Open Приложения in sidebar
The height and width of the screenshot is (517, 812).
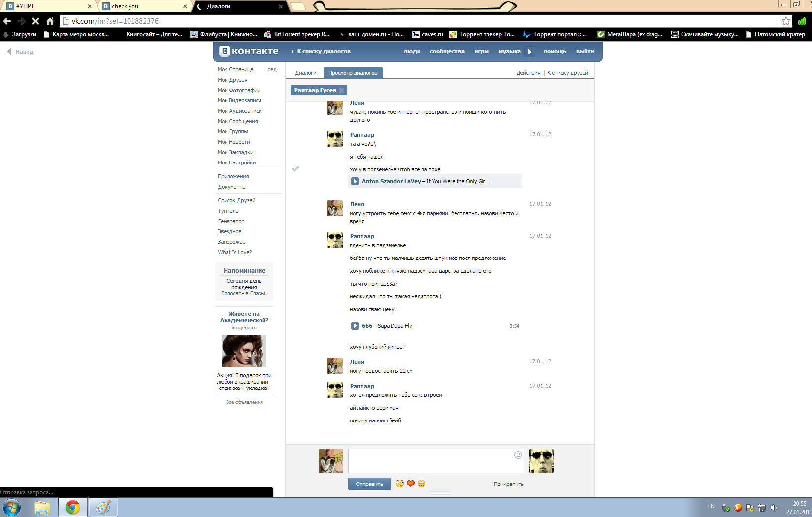(x=233, y=176)
